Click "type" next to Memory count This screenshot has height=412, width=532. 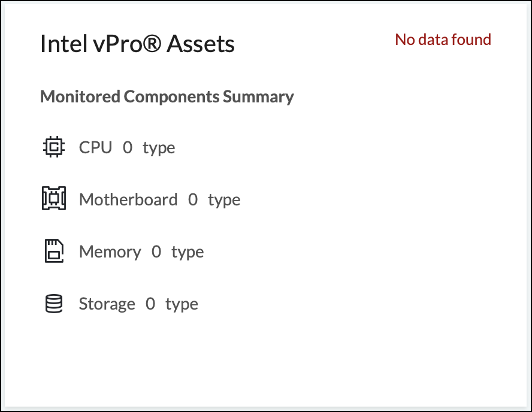(188, 252)
